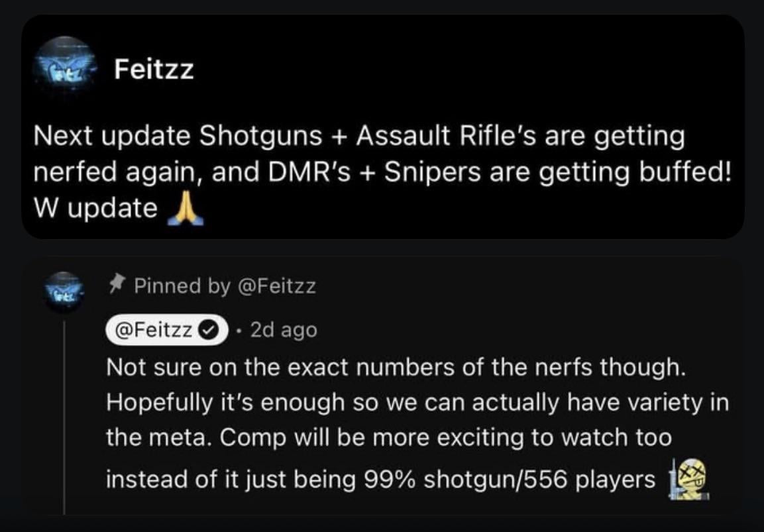764x532 pixels.
Task: Click the small Feitzz avatar beside pinned comment
Action: pyautogui.click(x=65, y=292)
